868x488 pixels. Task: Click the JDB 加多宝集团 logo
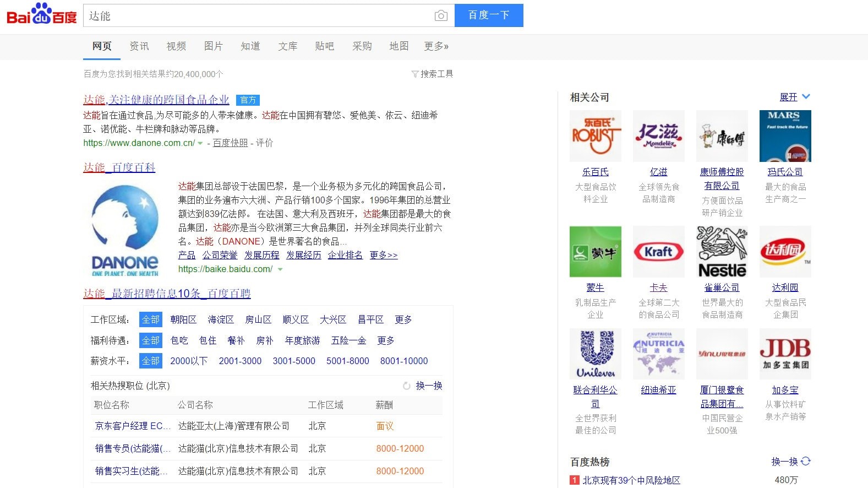[785, 354]
